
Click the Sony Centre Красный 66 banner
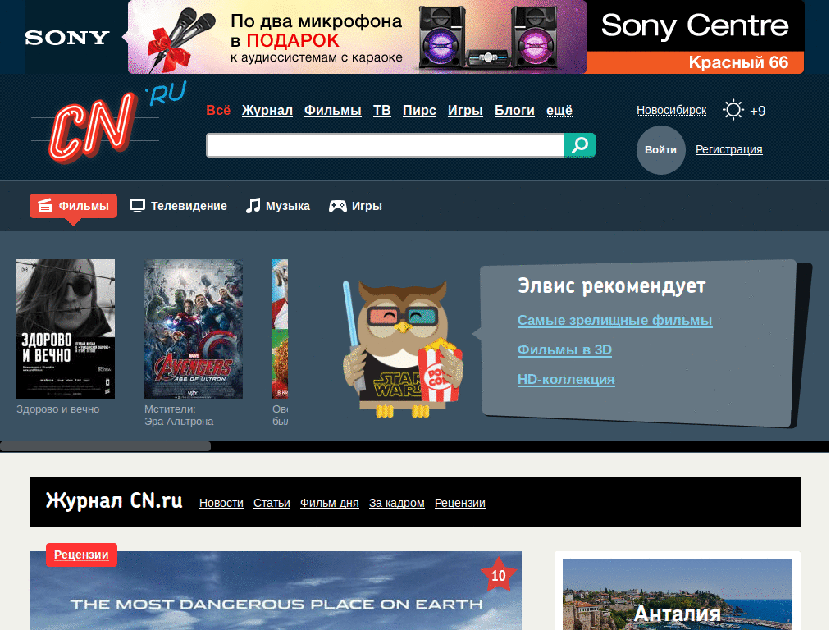tap(695, 37)
